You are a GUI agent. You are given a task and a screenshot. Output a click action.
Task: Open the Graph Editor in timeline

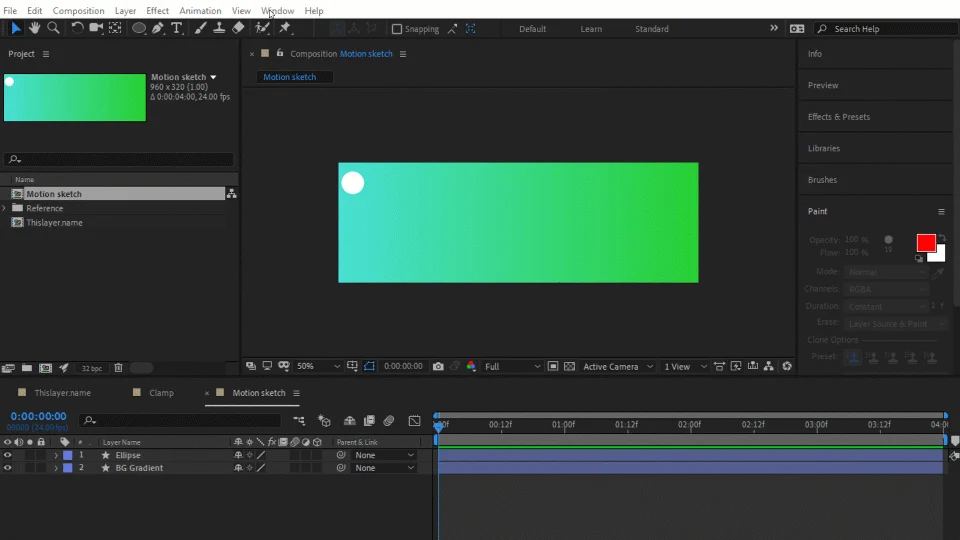point(414,421)
